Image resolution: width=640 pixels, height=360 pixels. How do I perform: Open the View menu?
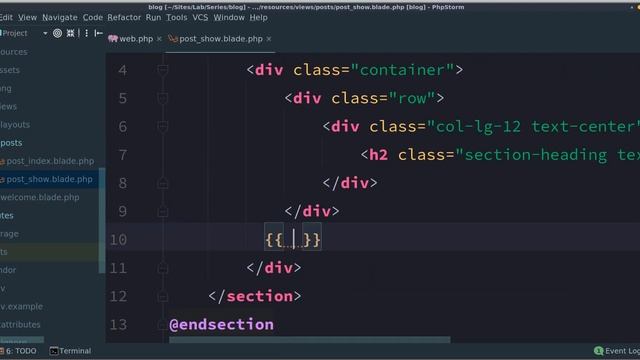click(x=27, y=18)
